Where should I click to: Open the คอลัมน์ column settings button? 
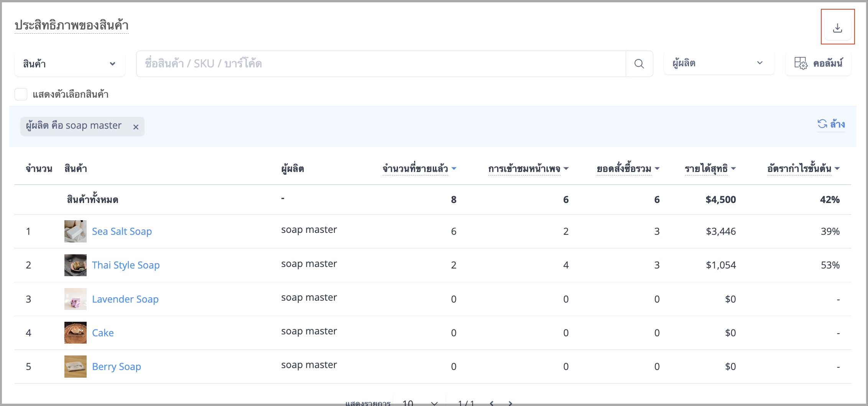pyautogui.click(x=818, y=64)
